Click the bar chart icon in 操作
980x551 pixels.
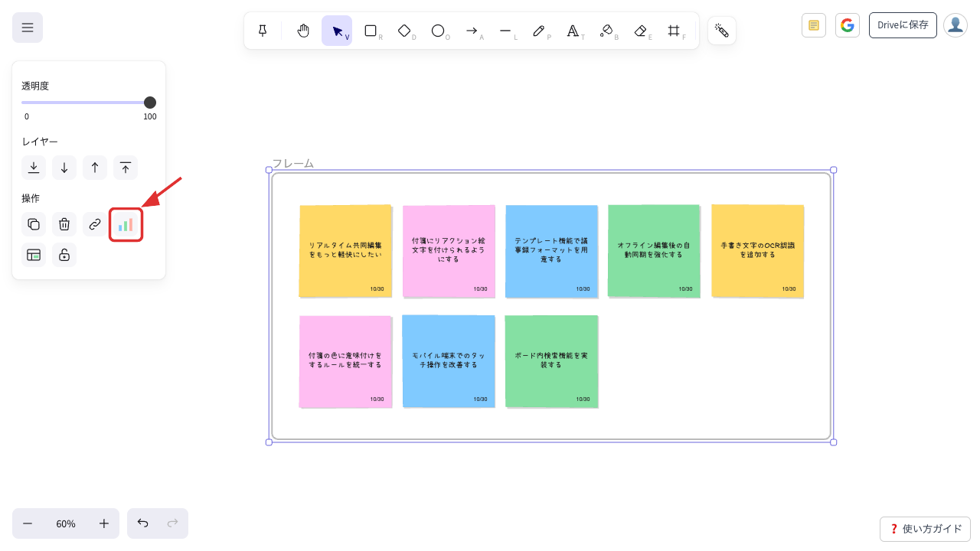pyautogui.click(x=126, y=224)
